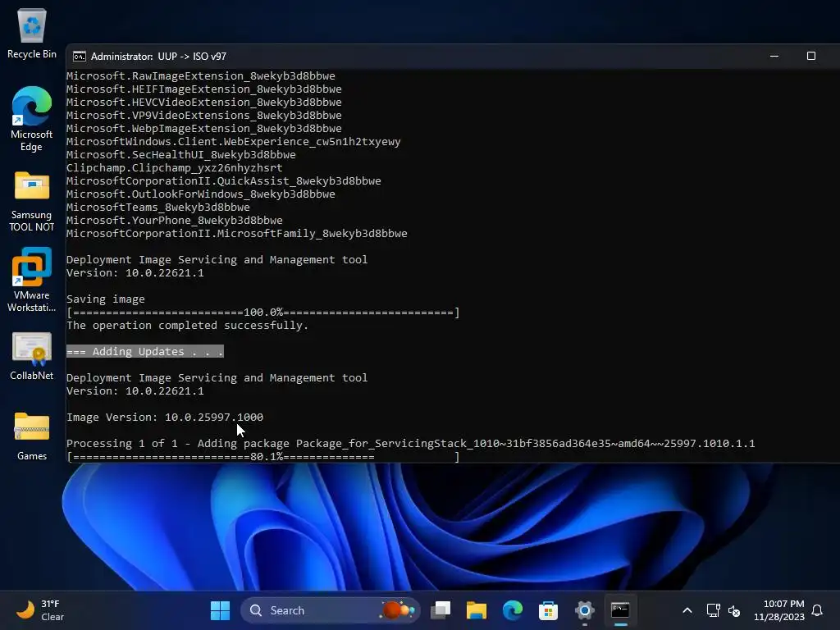This screenshot has height=630, width=840.
Task: Click the network display tray icon
Action: pyautogui.click(x=713, y=610)
